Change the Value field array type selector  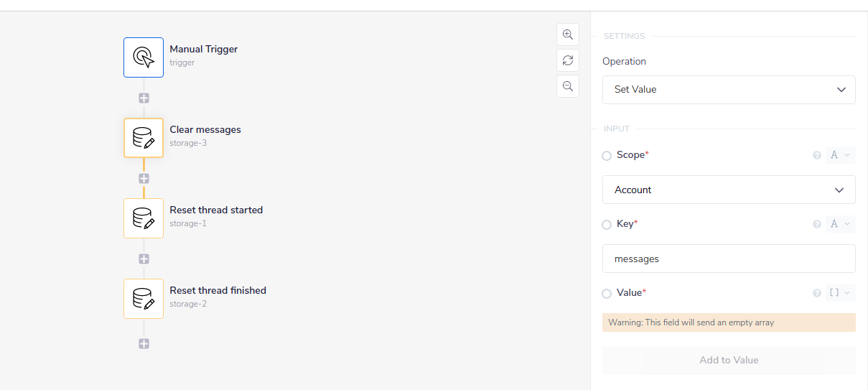[x=839, y=293]
